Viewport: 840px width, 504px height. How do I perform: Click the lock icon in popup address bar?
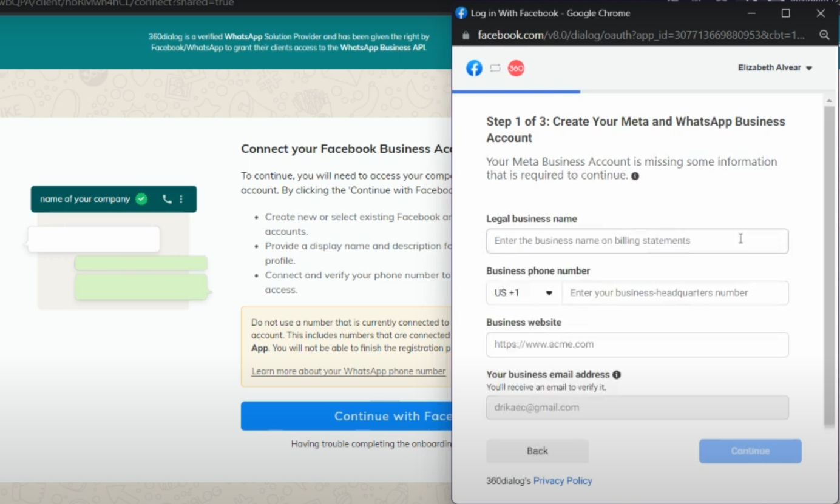pos(466,36)
